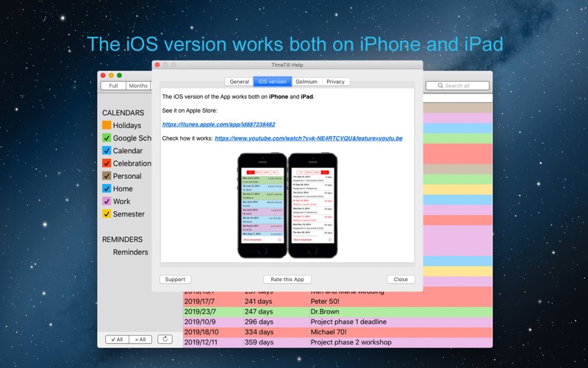This screenshot has height=368, width=588.
Task: Select the Michael 70! event row
Action: pos(337,332)
